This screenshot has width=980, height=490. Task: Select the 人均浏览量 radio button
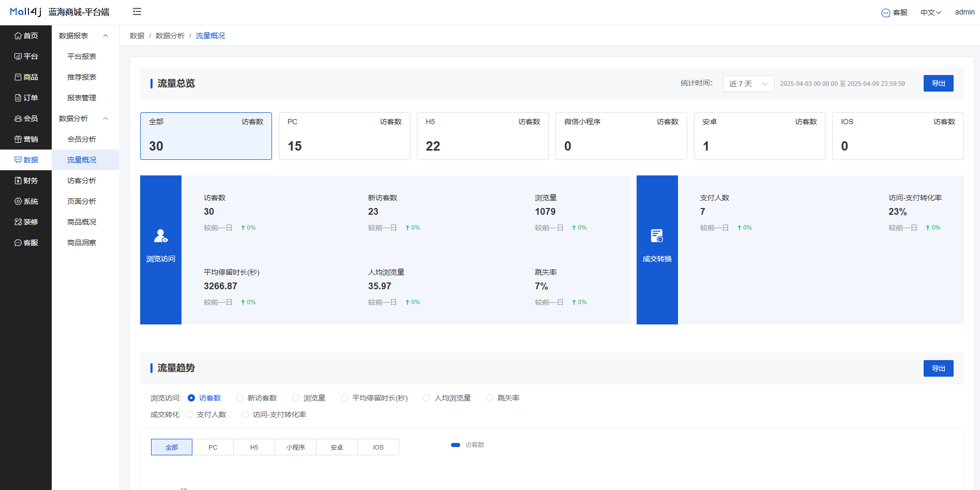(427, 398)
